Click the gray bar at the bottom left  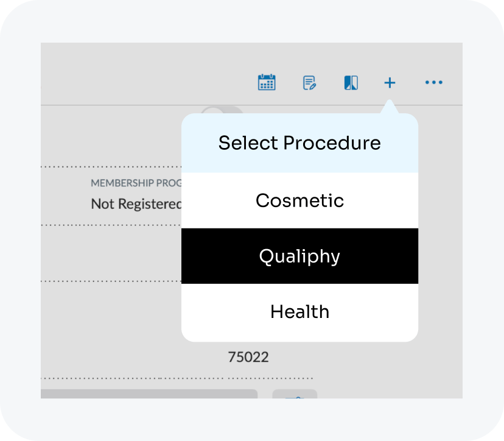coord(149,394)
